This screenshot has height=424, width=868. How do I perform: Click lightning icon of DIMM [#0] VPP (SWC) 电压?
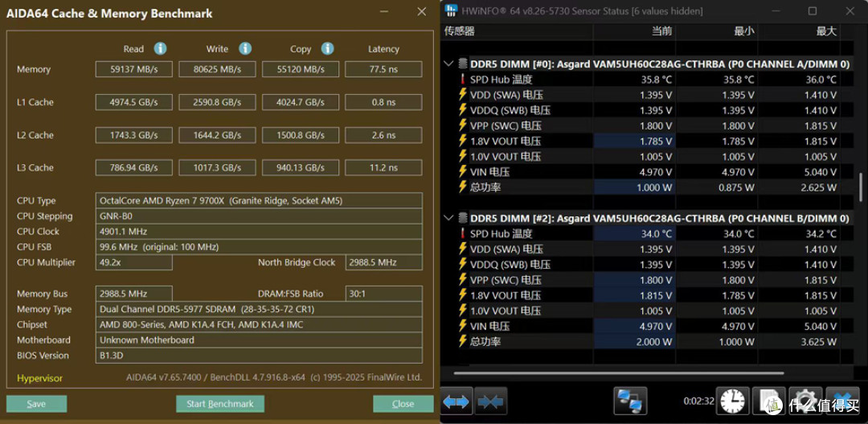tap(463, 126)
